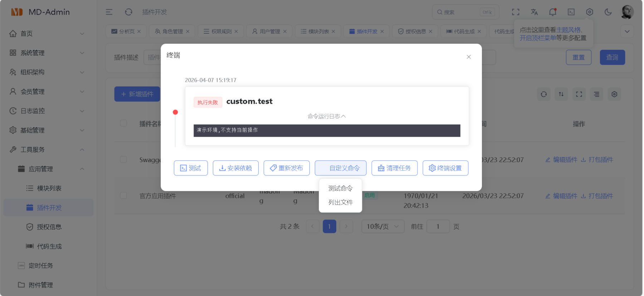
Task: Expand the 会员管理 sidebar menu
Action: (x=48, y=92)
